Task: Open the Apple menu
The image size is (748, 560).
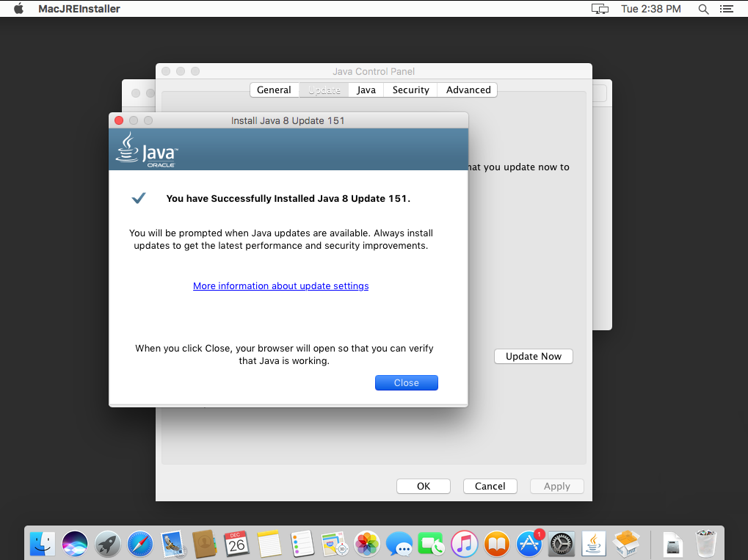Action: coord(19,9)
